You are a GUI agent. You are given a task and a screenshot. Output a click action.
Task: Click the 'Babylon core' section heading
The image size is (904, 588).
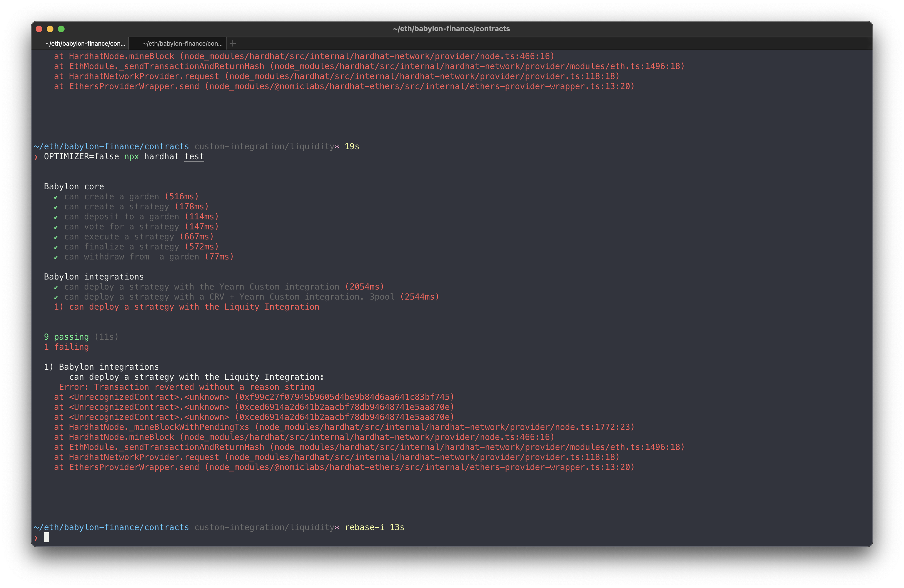pyautogui.click(x=74, y=187)
